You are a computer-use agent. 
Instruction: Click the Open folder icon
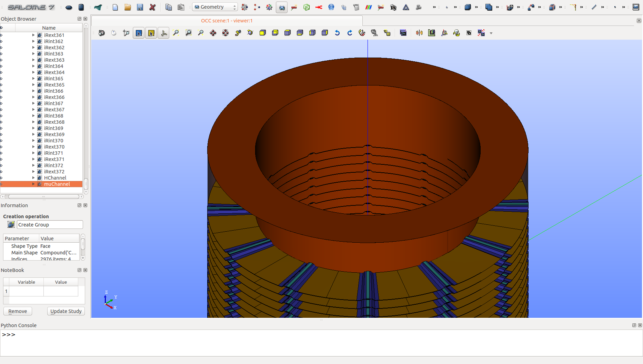point(128,7)
